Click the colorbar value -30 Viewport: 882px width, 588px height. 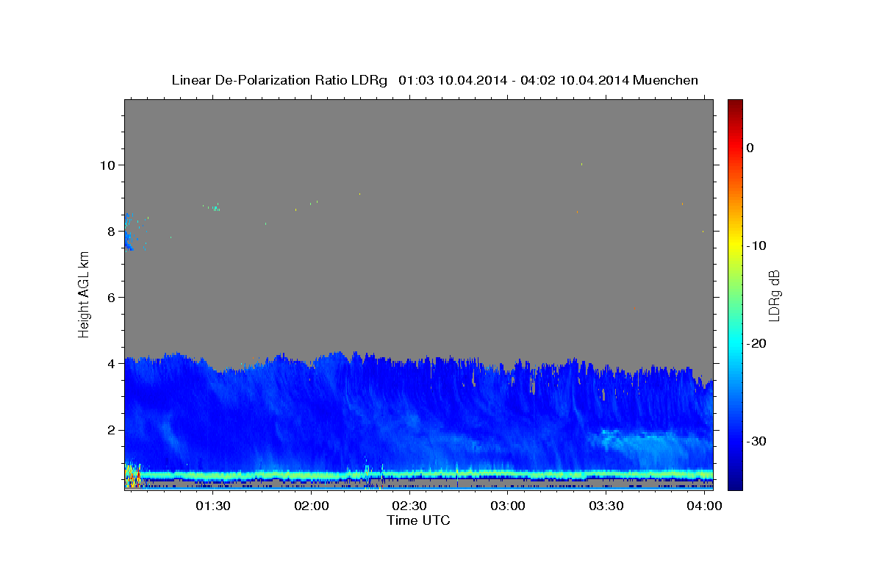pyautogui.click(x=757, y=441)
